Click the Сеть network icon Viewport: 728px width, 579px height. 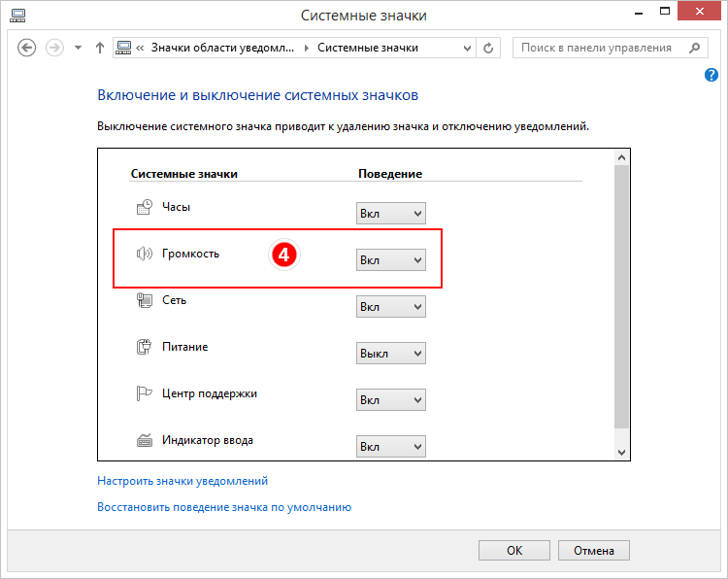click(145, 300)
